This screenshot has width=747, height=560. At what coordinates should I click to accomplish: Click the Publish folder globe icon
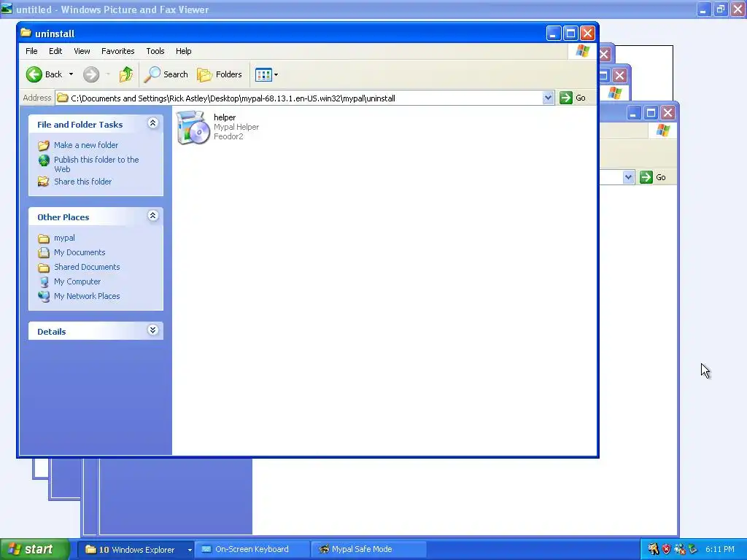(43, 161)
